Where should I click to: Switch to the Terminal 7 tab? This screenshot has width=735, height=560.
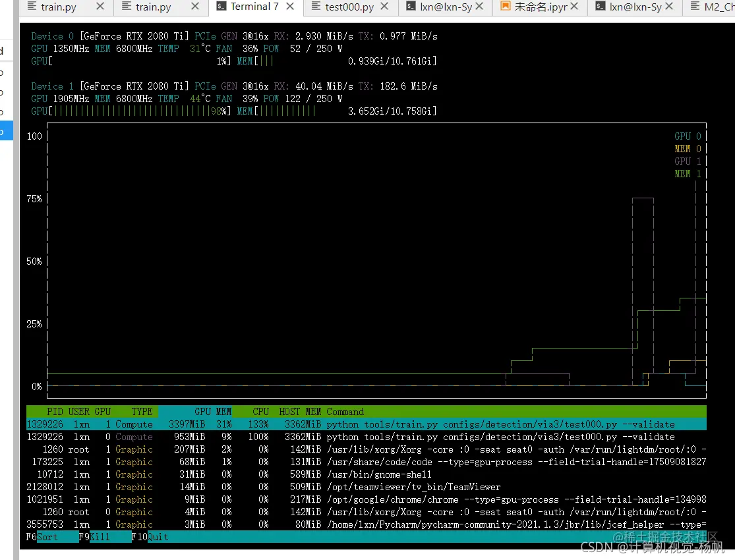click(x=254, y=7)
